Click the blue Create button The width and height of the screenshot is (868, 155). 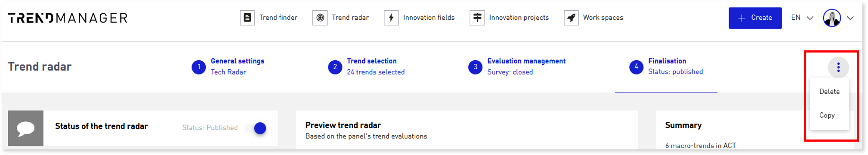pos(755,18)
